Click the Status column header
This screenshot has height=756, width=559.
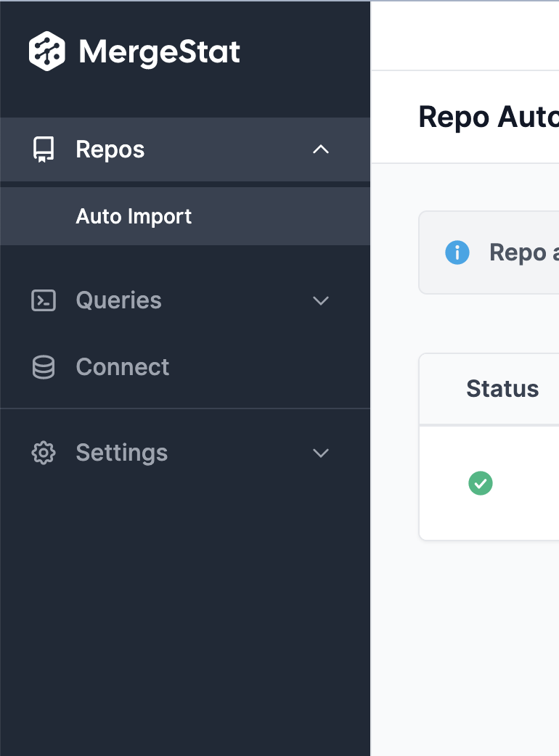point(502,389)
